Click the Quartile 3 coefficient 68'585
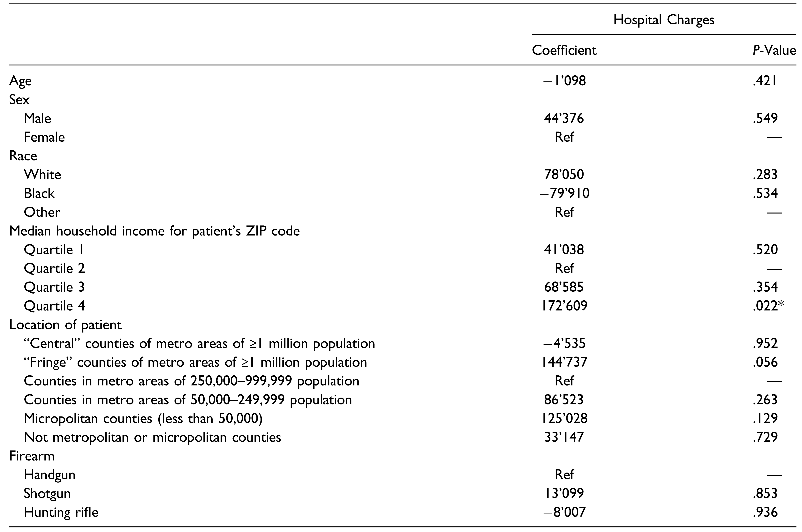The image size is (802, 532). (564, 287)
